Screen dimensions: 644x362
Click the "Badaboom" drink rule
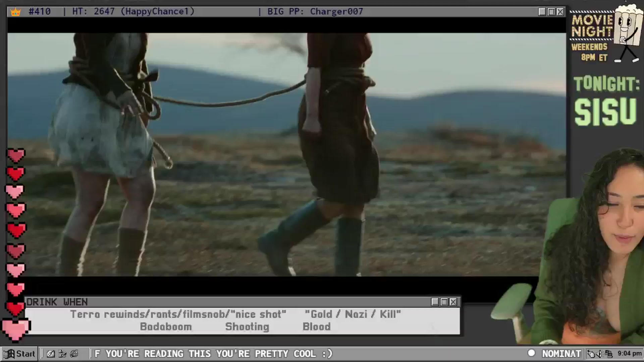tap(166, 327)
